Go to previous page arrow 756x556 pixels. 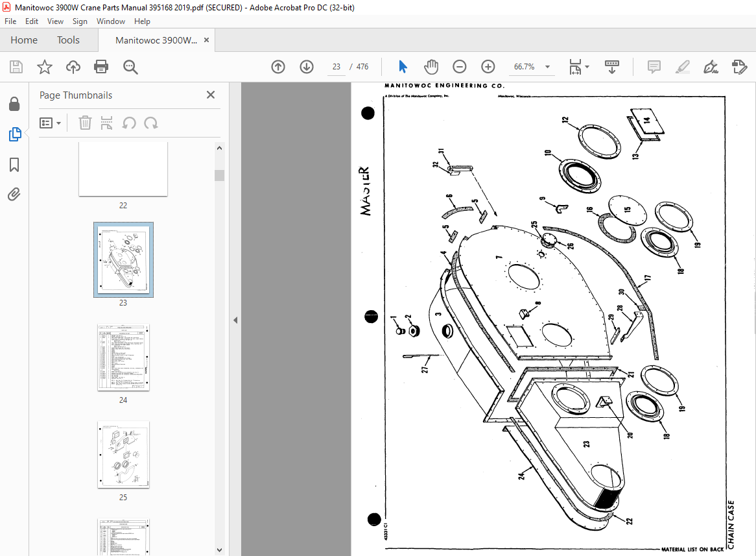coord(278,67)
